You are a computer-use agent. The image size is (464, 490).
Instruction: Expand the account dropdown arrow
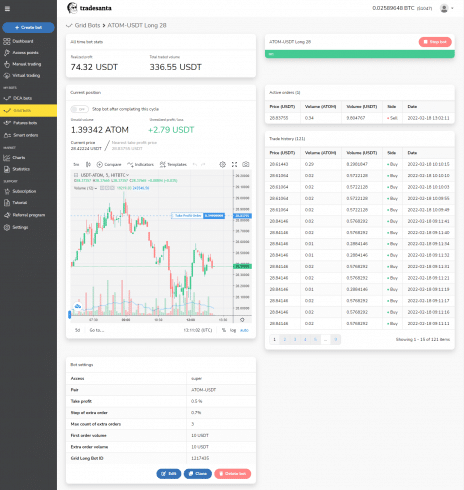(452, 8)
